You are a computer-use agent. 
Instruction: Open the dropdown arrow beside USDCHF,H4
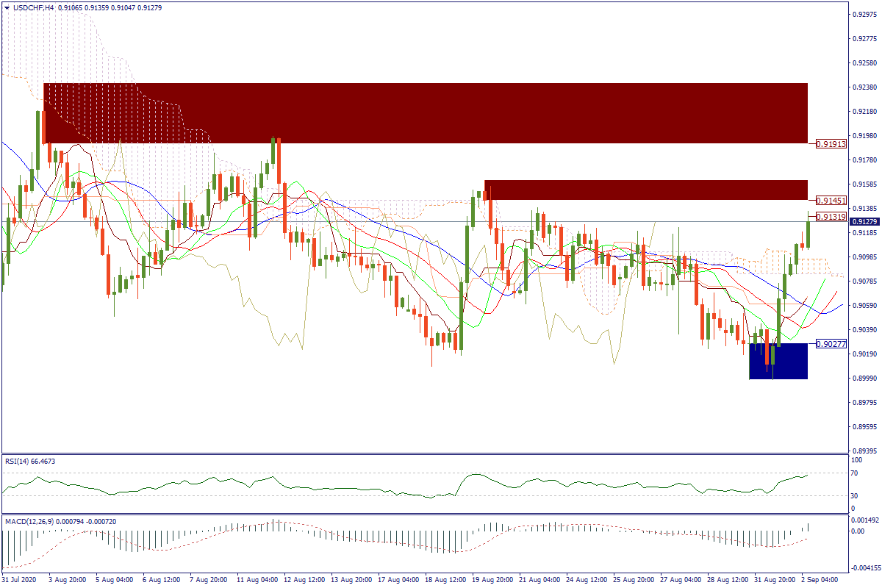click(x=7, y=7)
